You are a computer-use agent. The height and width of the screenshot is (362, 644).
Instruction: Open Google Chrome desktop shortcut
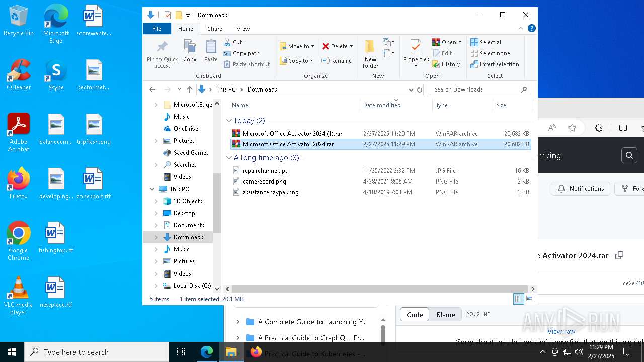[19, 241]
